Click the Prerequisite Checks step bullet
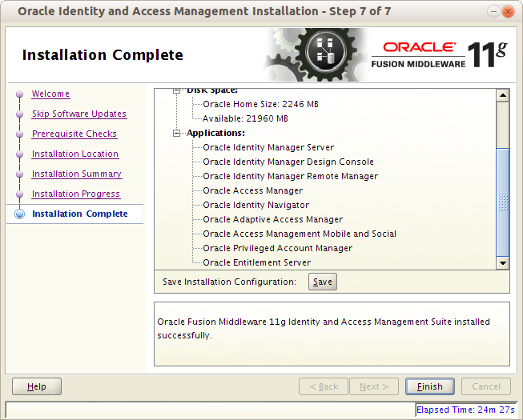The height and width of the screenshot is (420, 523). click(x=20, y=134)
